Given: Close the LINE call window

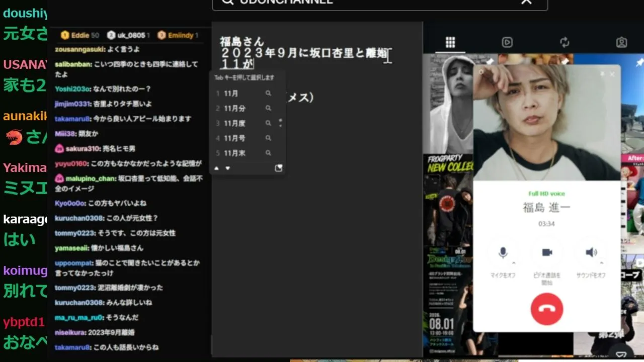Looking at the screenshot, I should pyautogui.click(x=612, y=74).
